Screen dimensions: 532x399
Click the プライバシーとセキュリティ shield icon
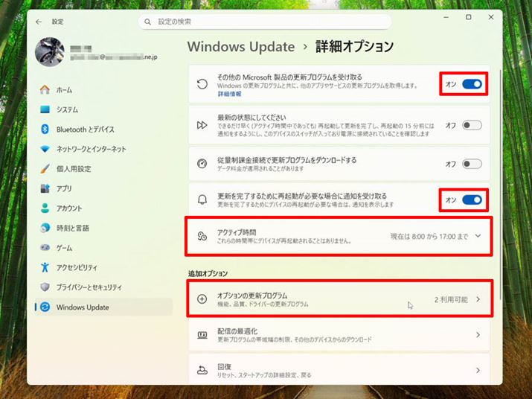[45, 287]
